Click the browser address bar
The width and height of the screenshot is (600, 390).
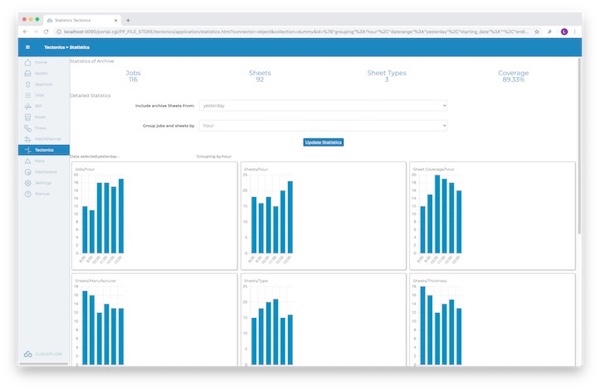[x=295, y=32]
